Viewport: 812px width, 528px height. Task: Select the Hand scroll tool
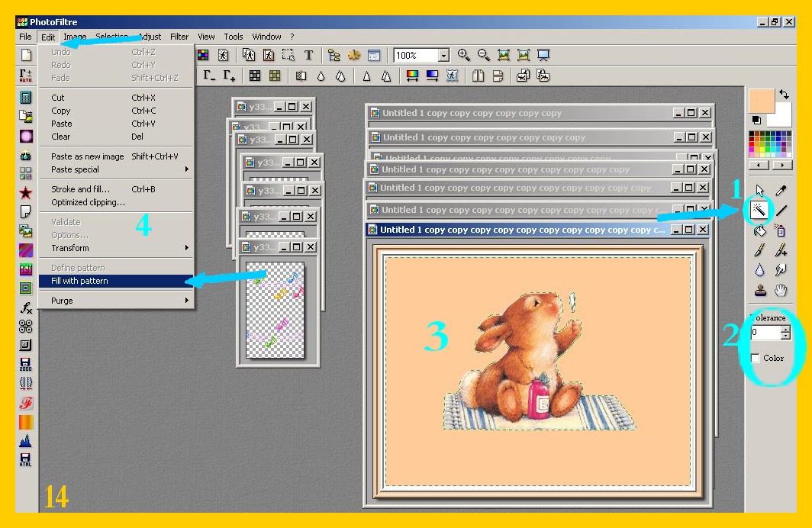[781, 290]
